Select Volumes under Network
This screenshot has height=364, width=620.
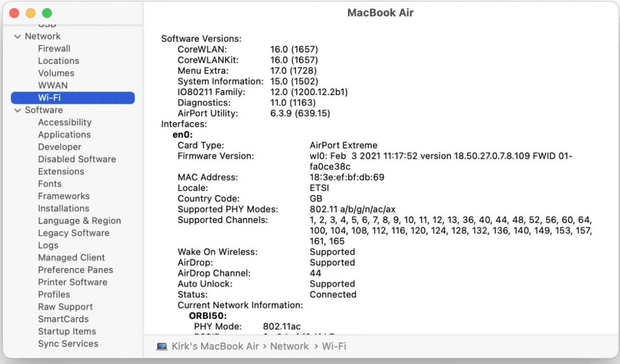56,73
